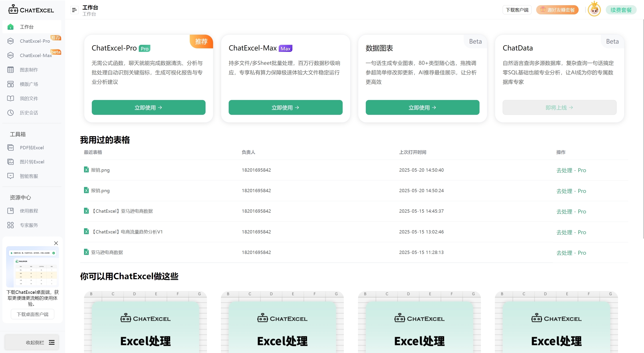Click the ChatExcel-Pro sidebar hexagon icon

(x=10, y=41)
